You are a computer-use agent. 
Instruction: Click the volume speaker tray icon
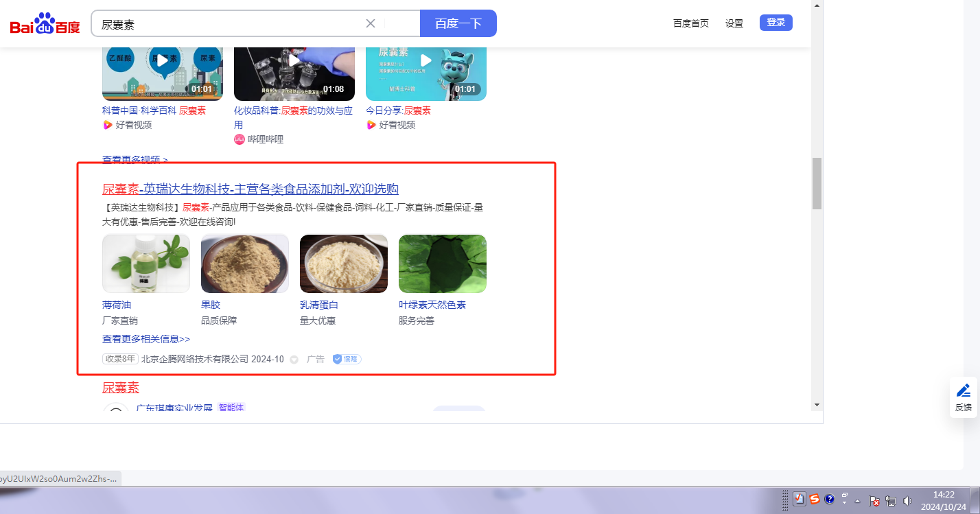point(907,501)
